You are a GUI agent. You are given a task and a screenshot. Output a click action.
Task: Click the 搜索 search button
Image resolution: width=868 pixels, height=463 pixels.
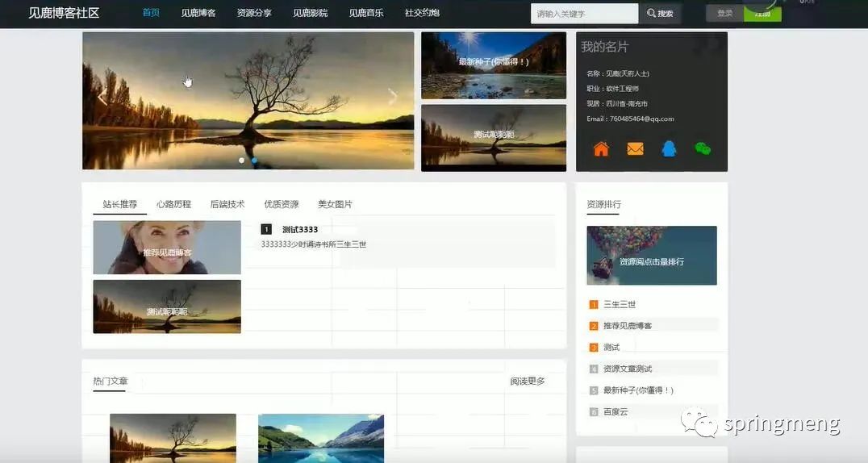[x=660, y=13]
